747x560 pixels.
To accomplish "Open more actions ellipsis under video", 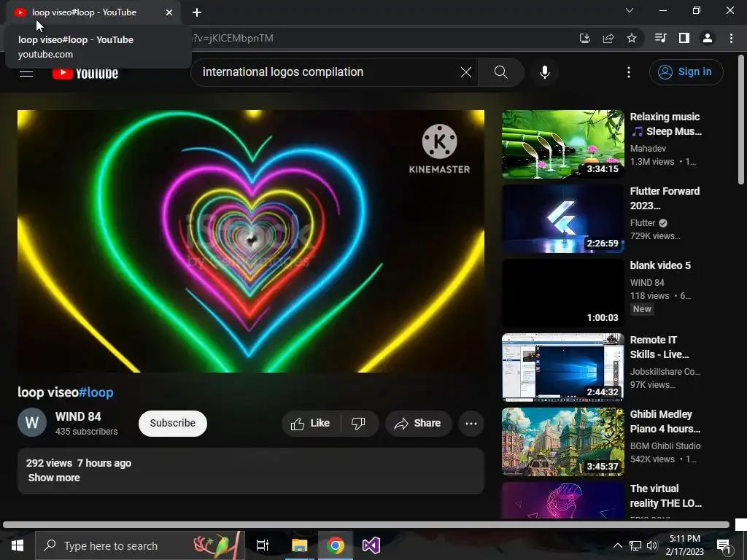I will pos(471,424).
